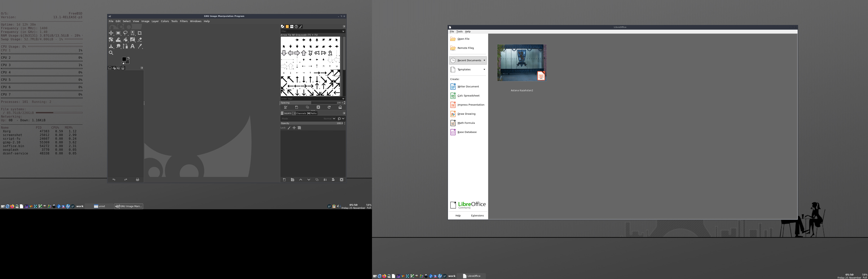Expand the Templates dropdown arrow

point(484,69)
